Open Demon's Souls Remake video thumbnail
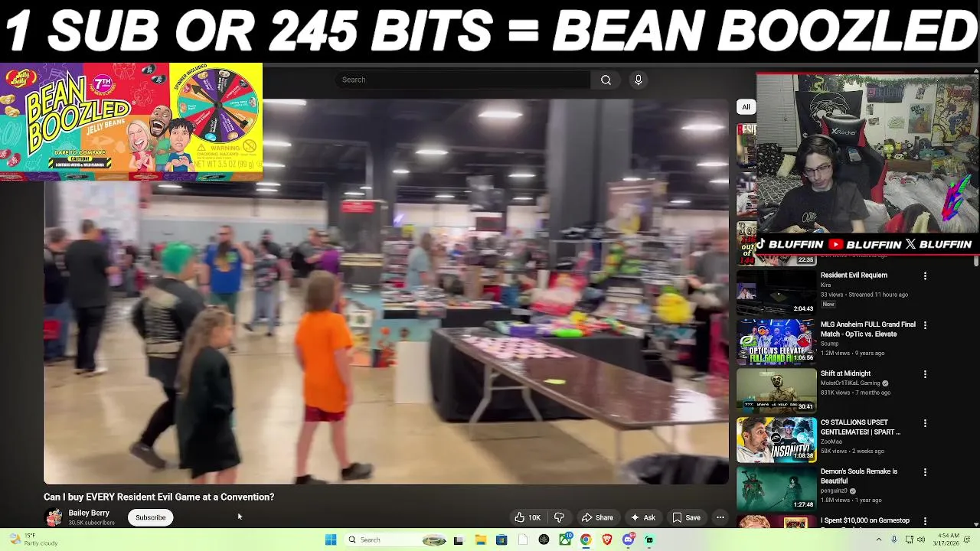Screen dimensions: 980x551 [x=776, y=487]
